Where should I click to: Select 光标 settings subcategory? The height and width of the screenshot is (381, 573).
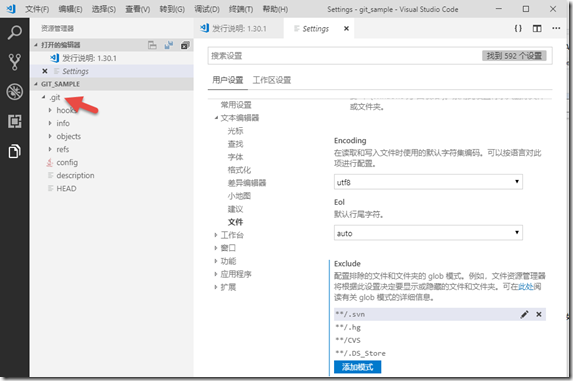tap(235, 131)
